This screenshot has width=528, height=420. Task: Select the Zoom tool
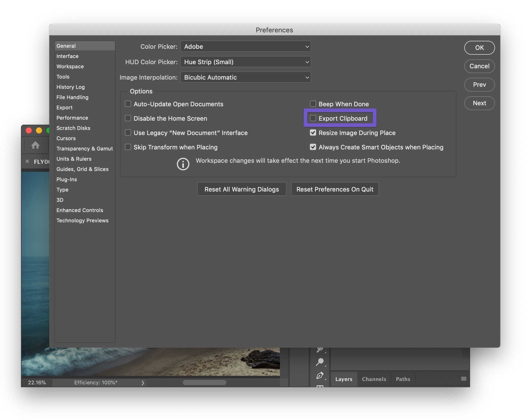click(x=320, y=361)
